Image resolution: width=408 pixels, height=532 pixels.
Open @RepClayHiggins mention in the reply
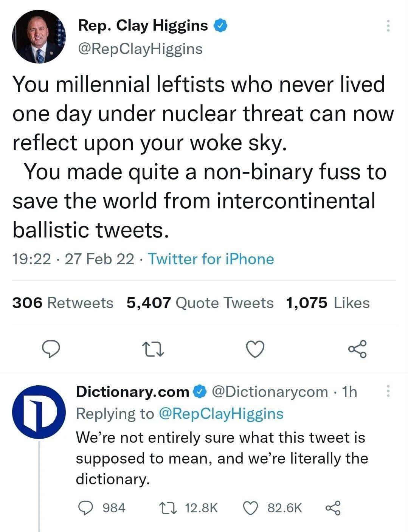[x=221, y=414]
